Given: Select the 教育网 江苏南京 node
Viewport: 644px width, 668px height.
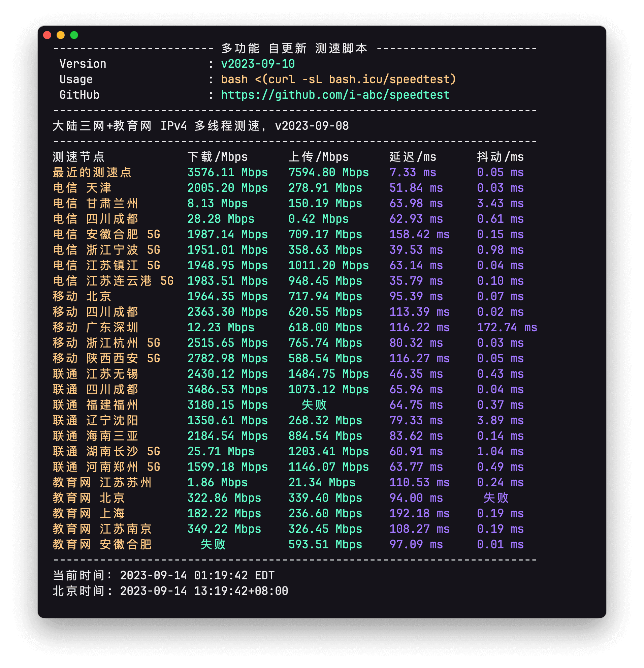Looking at the screenshot, I should coord(102,529).
